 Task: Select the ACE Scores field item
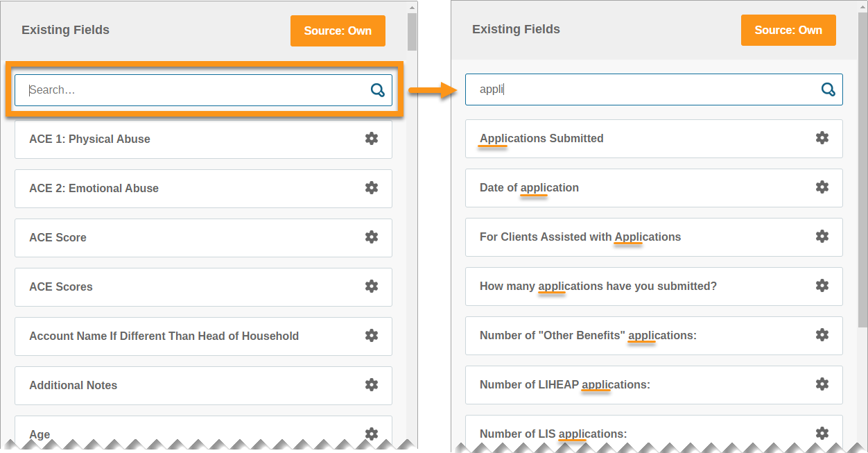tap(187, 287)
